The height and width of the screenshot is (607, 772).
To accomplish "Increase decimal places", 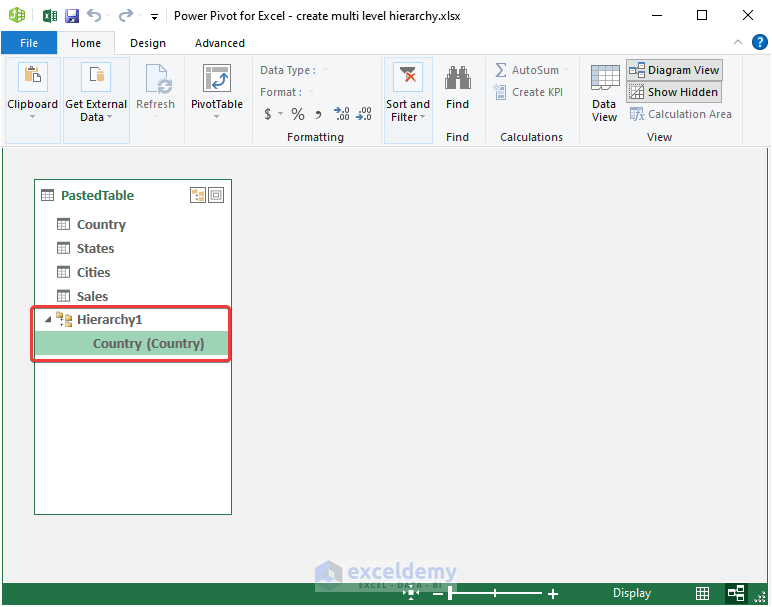I will [342, 114].
